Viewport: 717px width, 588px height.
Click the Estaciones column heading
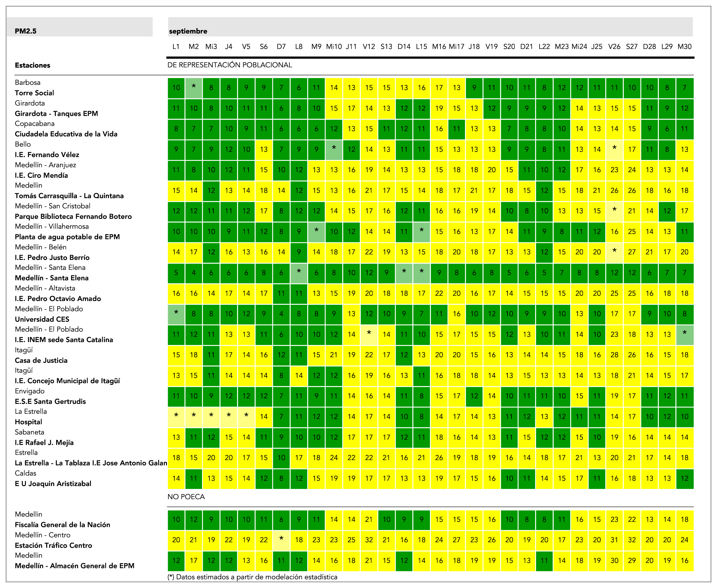pyautogui.click(x=33, y=65)
